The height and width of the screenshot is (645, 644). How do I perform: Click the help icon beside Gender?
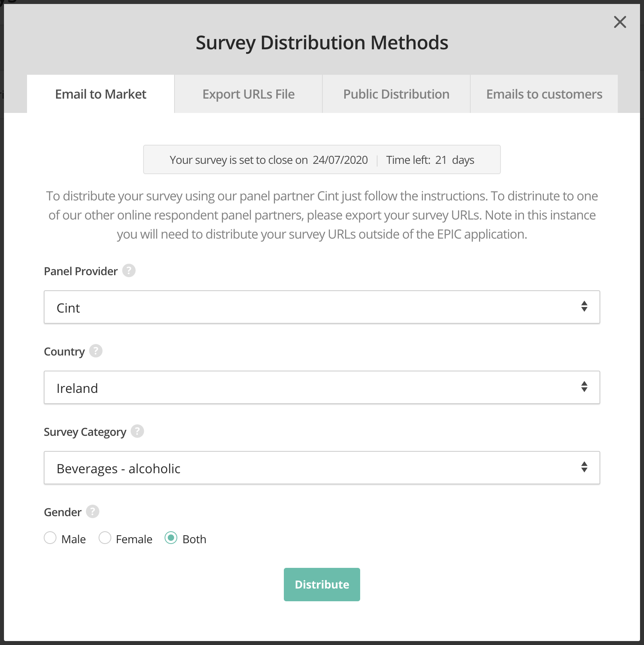point(93,512)
